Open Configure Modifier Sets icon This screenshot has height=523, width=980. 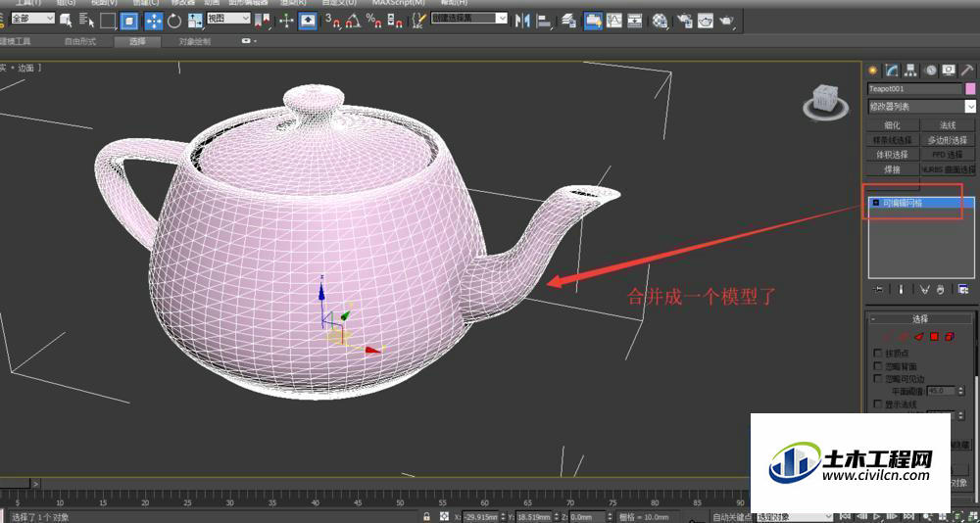(x=963, y=289)
